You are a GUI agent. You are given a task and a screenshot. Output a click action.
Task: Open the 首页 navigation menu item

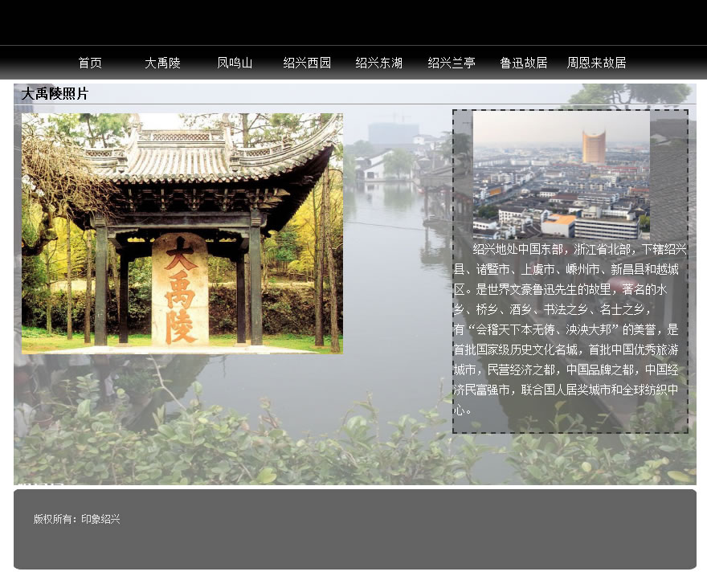90,63
